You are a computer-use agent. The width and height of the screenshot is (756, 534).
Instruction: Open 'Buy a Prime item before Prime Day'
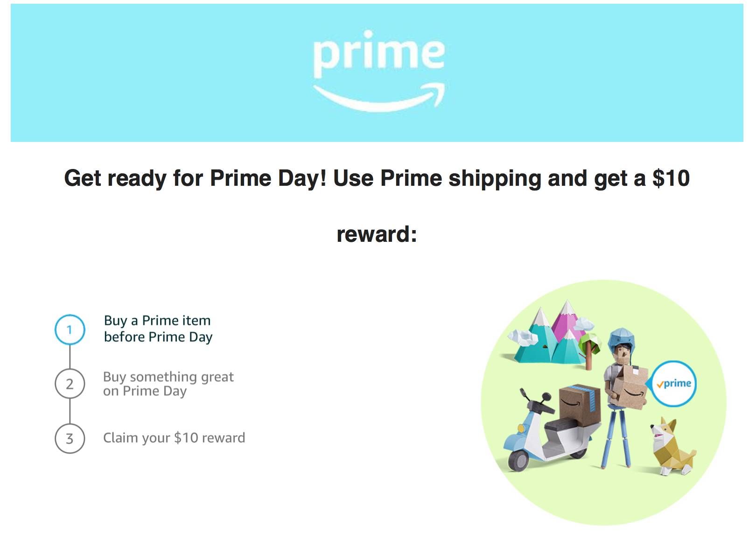(x=158, y=329)
